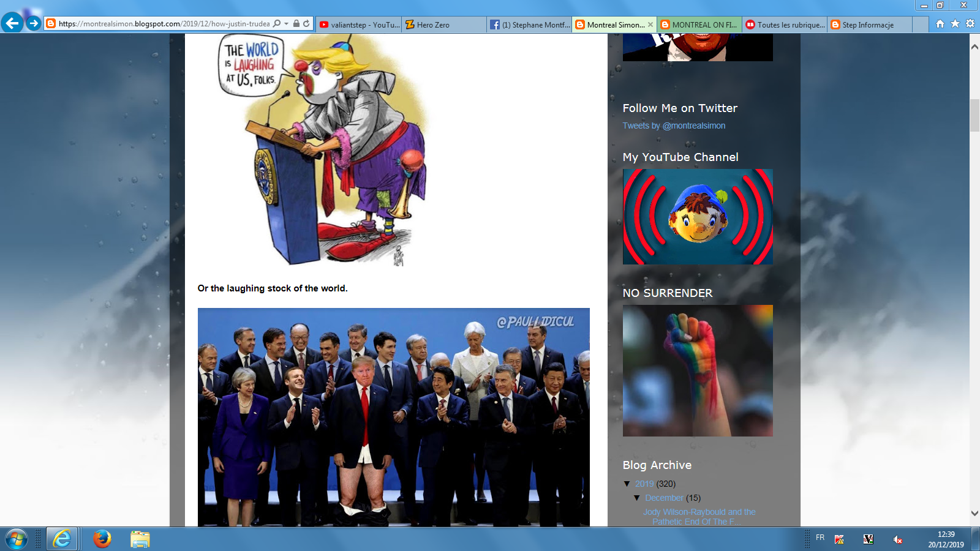
Task: Open Favorites with the star icon
Action: 955,24
